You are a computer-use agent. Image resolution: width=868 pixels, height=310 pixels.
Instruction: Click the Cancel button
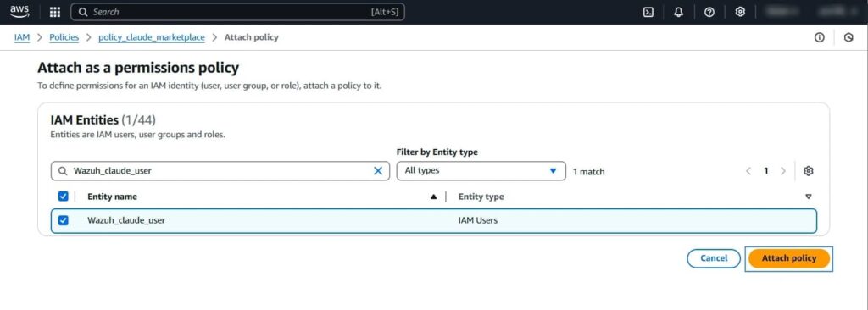tap(714, 258)
